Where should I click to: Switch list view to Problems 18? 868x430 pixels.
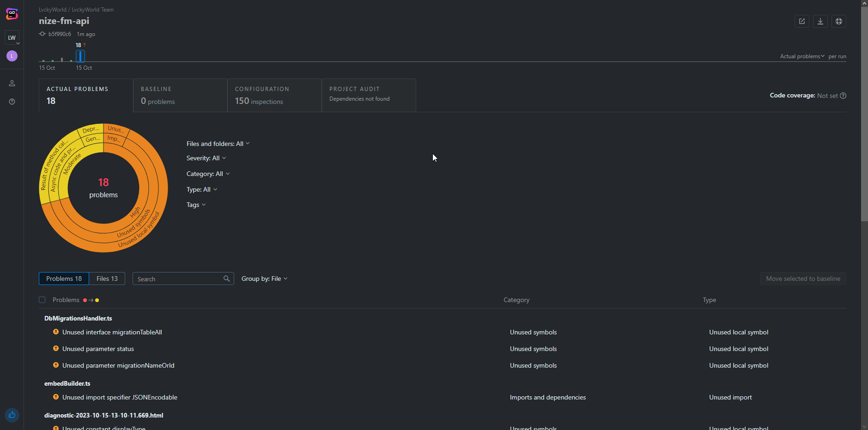pos(64,279)
